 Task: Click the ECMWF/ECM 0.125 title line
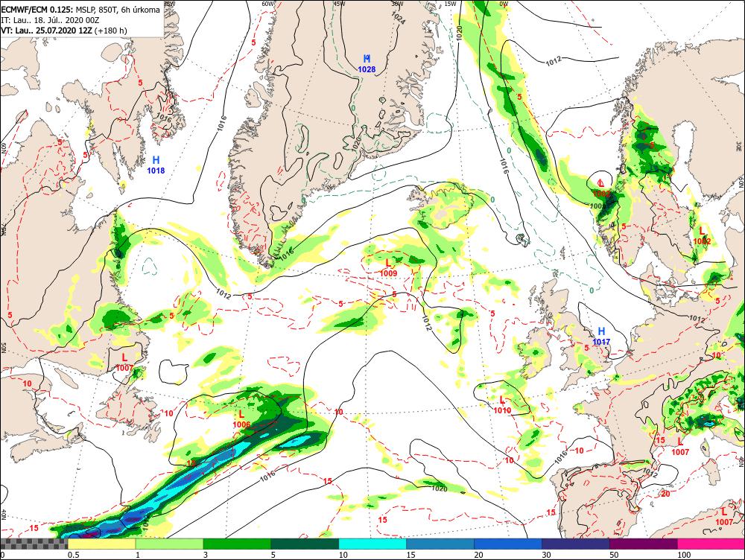coord(80,10)
